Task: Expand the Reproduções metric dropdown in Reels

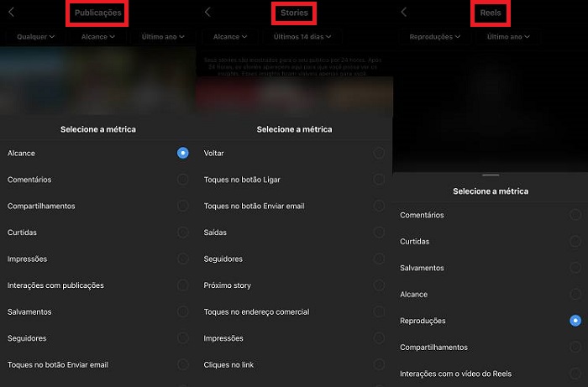Action: pos(434,37)
